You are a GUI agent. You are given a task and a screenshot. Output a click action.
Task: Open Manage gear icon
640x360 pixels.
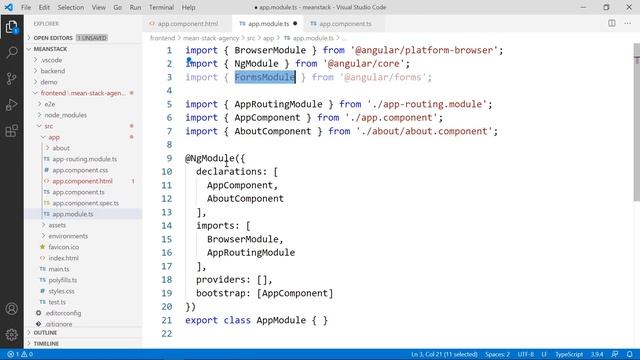[x=11, y=335]
